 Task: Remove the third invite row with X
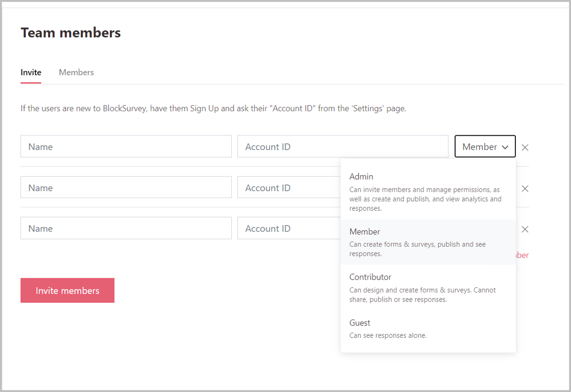coord(525,229)
